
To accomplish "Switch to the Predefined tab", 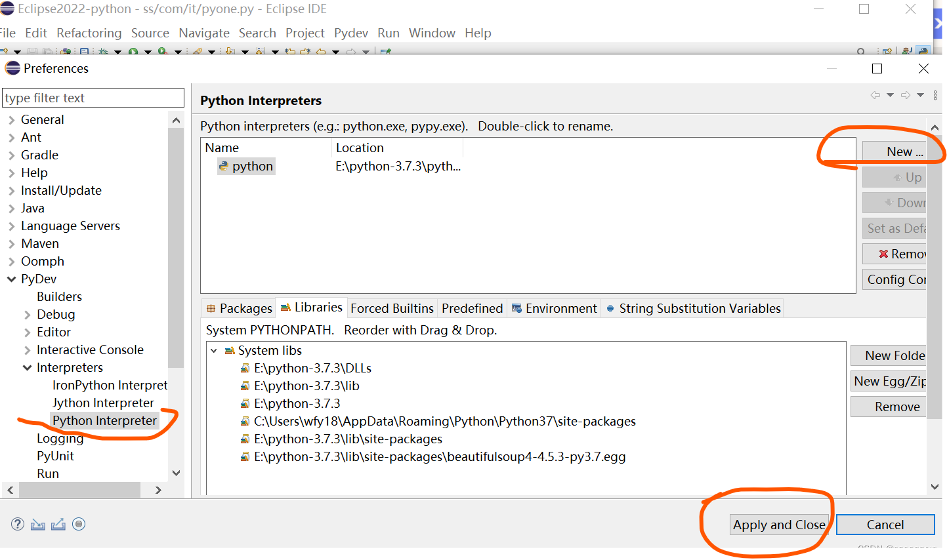I will (x=472, y=308).
